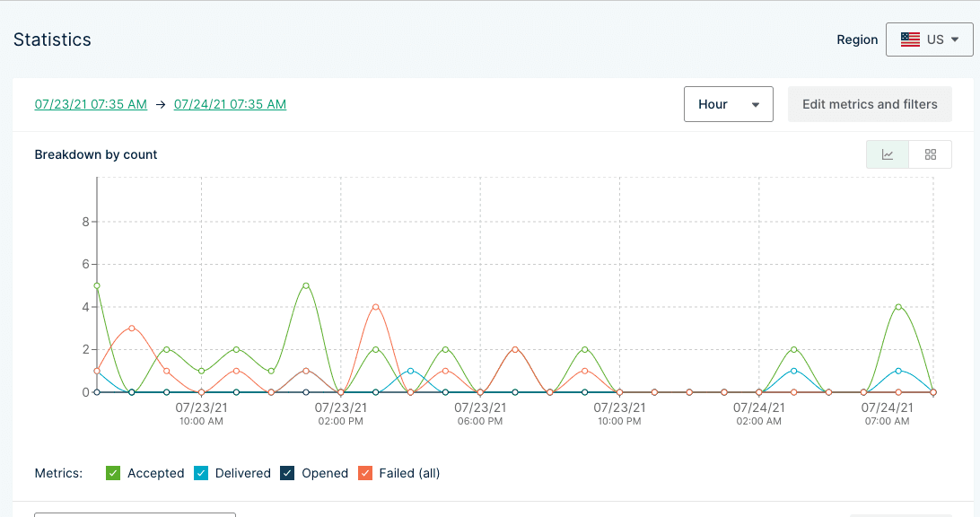This screenshot has width=980, height=517.
Task: Uncheck the Accepted metric checkbox
Action: click(x=113, y=473)
